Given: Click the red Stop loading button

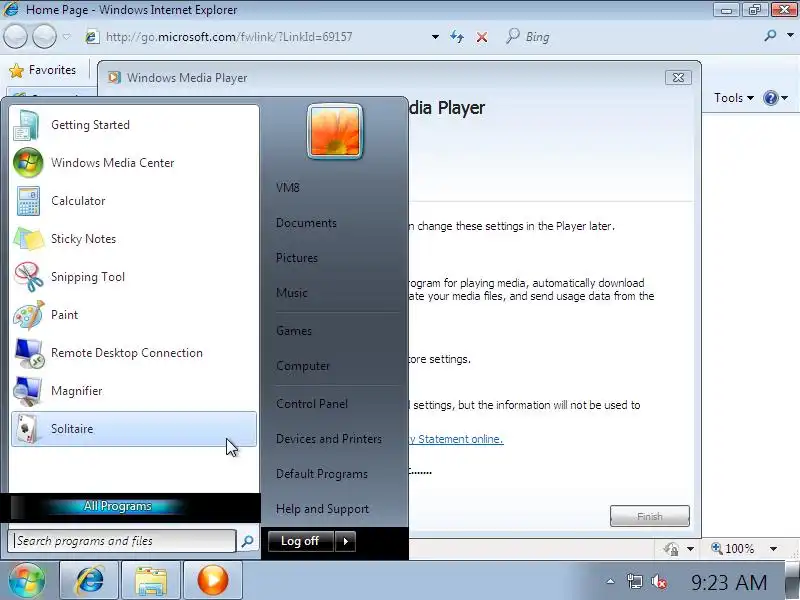Looking at the screenshot, I should pos(482,37).
